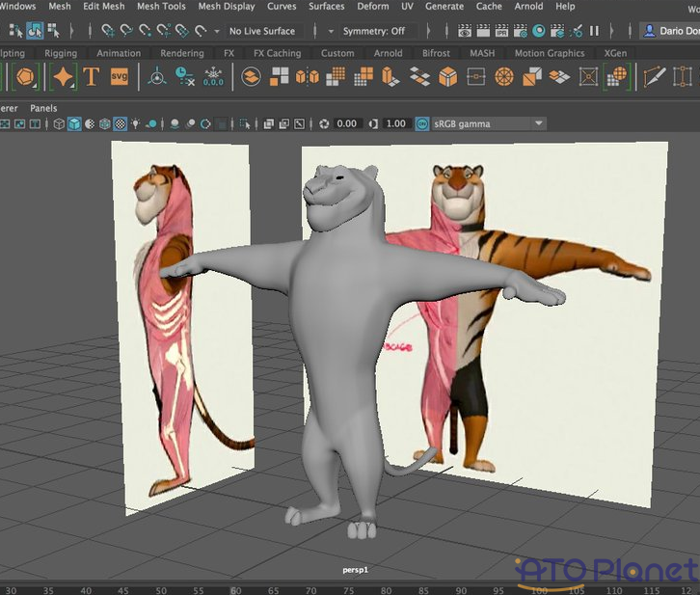Toggle use all lights bulb icon
This screenshot has height=595, width=700.
pyautogui.click(x=135, y=123)
